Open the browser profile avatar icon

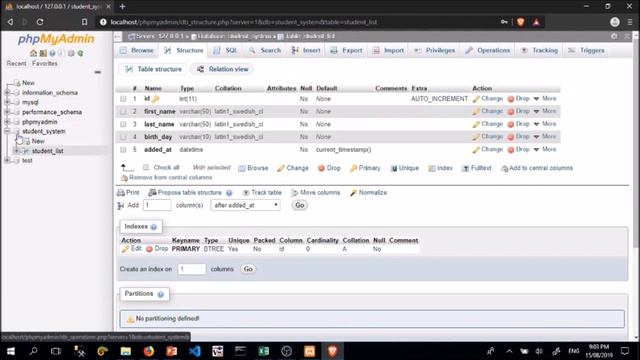point(615,22)
